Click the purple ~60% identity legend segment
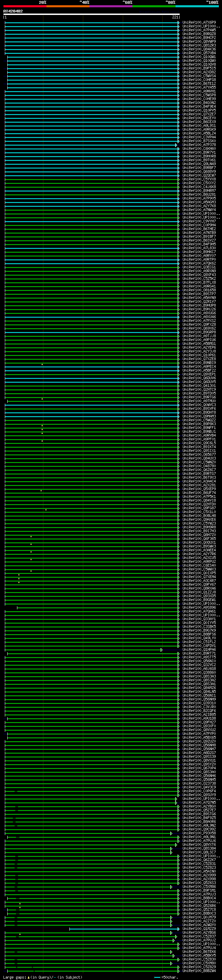The height and width of the screenshot is (980, 222). tap(111, 6)
